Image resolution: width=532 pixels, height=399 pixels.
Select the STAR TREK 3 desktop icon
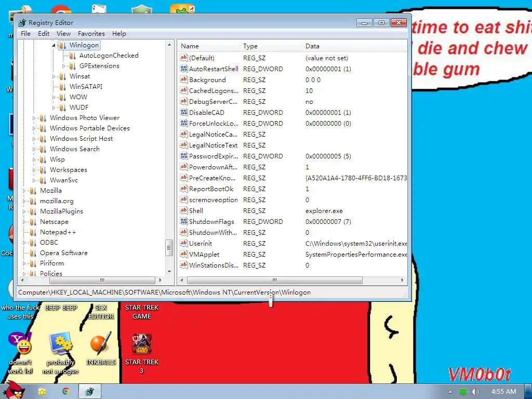[141, 344]
